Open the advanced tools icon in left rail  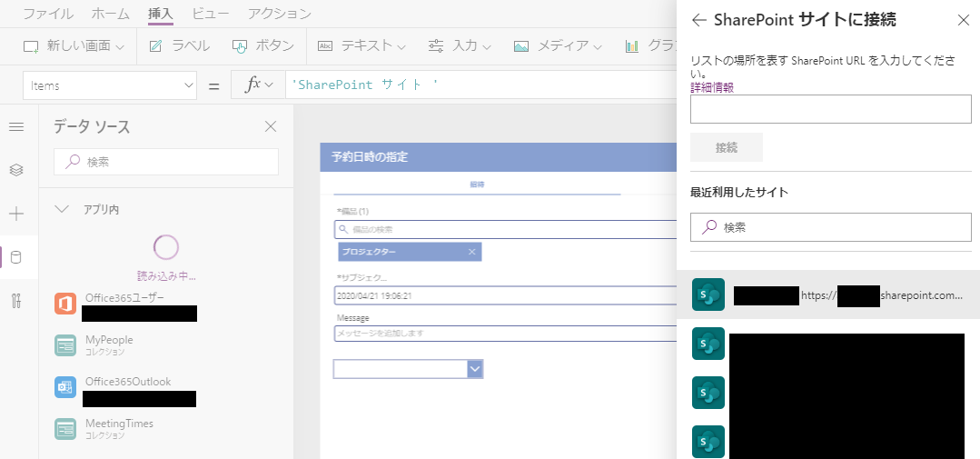[x=16, y=301]
